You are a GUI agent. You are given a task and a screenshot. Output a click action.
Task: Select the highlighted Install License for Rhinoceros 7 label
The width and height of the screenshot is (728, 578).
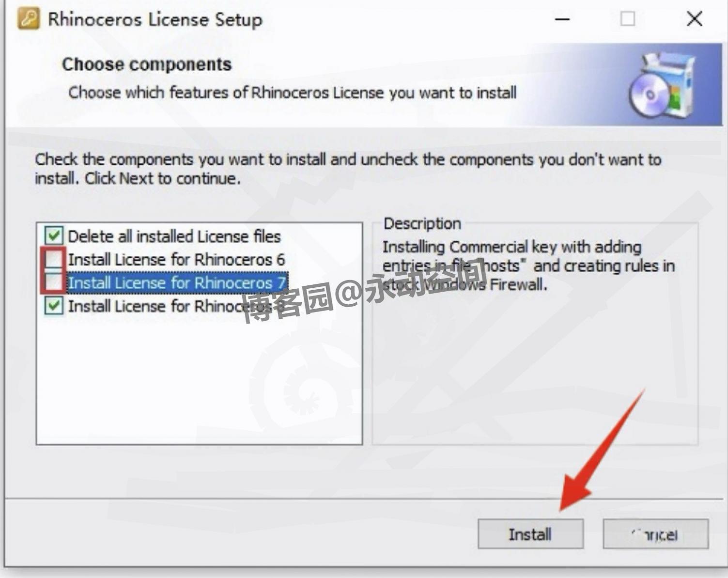click(x=177, y=282)
